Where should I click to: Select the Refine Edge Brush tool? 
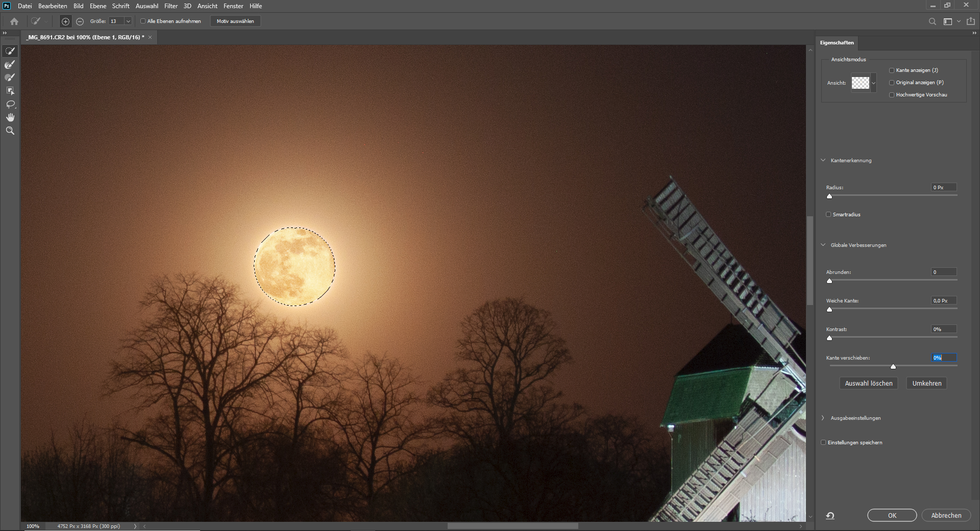pyautogui.click(x=10, y=64)
